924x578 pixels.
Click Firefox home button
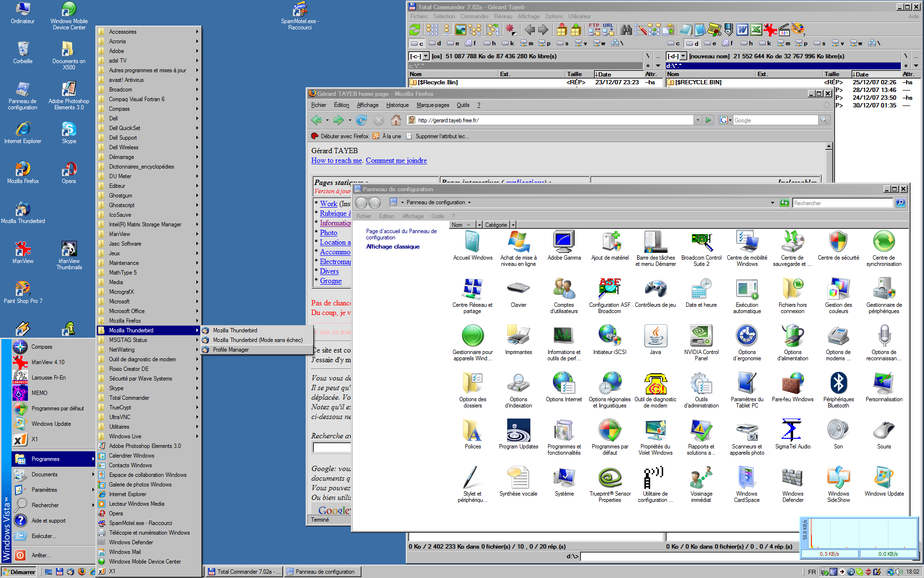(396, 120)
